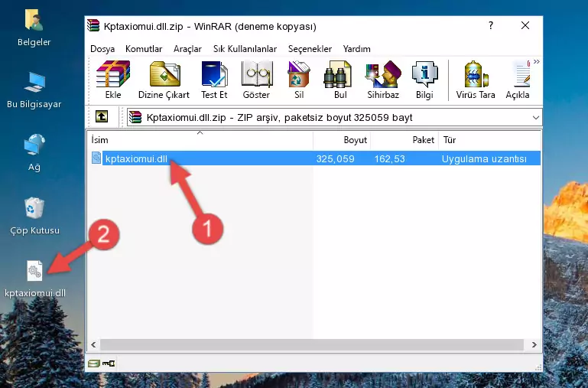The image size is (588, 388).
Task: Sort by Paket column header
Action: pos(404,140)
